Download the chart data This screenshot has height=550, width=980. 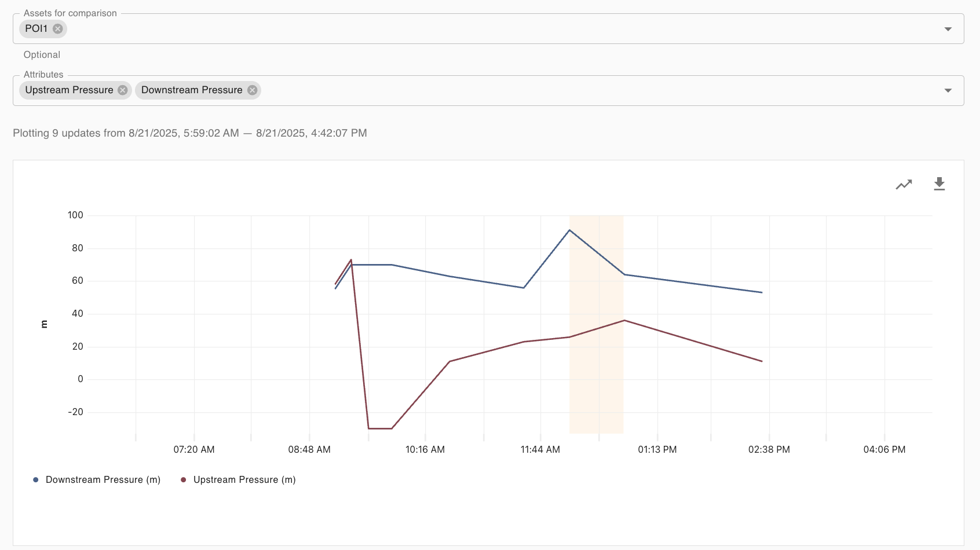pyautogui.click(x=939, y=184)
